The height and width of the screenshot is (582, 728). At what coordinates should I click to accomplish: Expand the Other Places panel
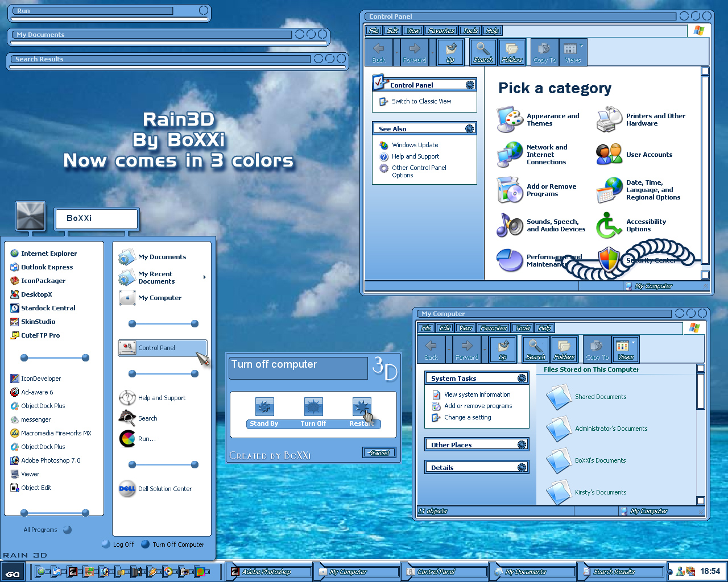522,444
